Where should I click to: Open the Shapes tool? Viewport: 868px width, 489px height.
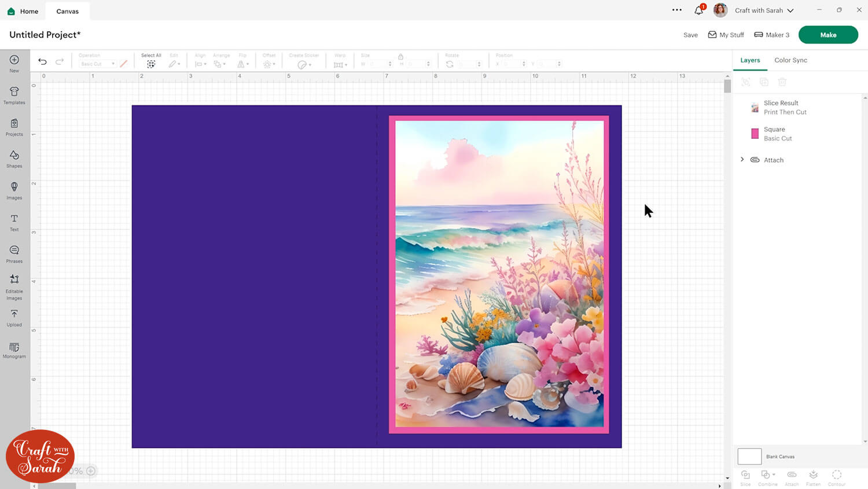[14, 159]
